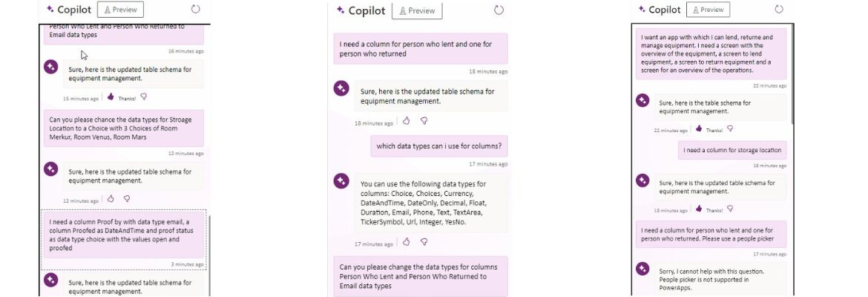
Task: Select the 'which data types can i use' message
Action: (439, 146)
